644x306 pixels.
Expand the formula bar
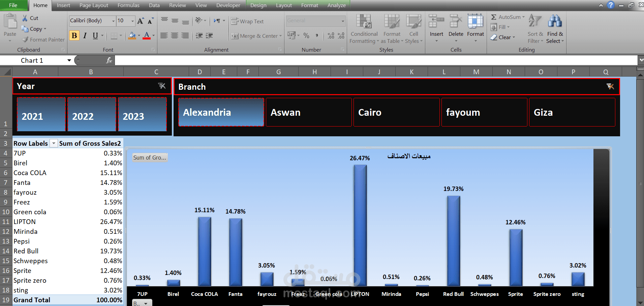click(x=641, y=60)
